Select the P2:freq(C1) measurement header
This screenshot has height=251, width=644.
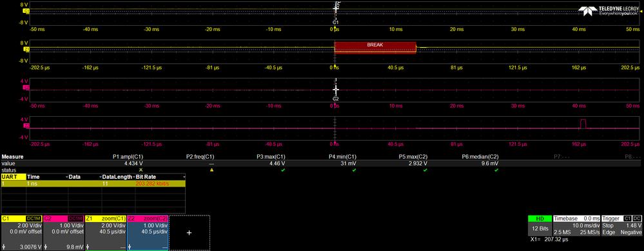point(200,157)
